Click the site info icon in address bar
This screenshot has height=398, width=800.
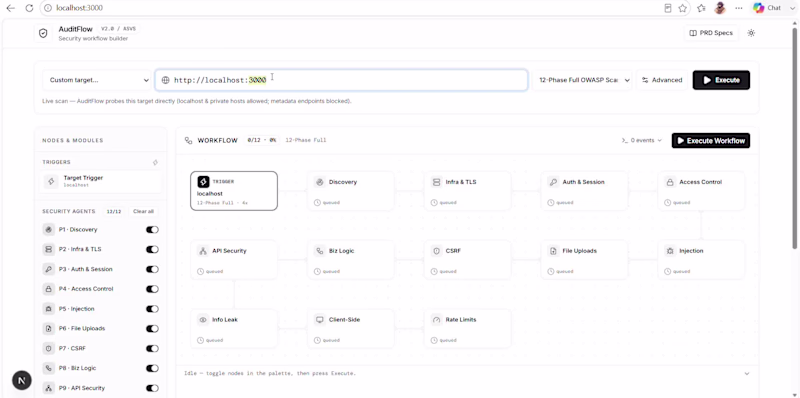[47, 8]
